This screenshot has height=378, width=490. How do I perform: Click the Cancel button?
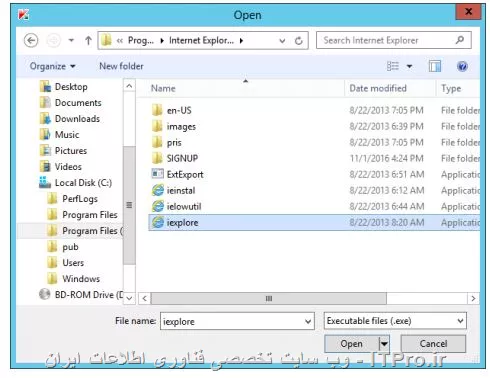433,344
